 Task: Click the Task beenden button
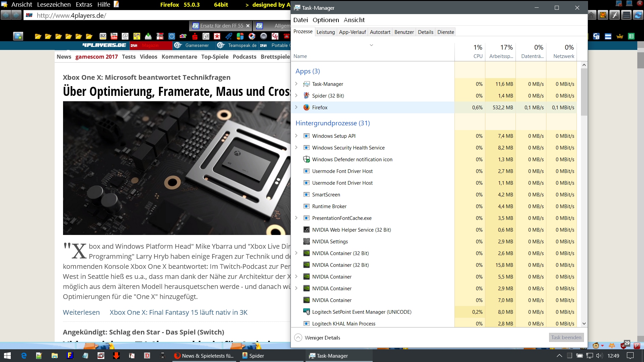point(566,338)
